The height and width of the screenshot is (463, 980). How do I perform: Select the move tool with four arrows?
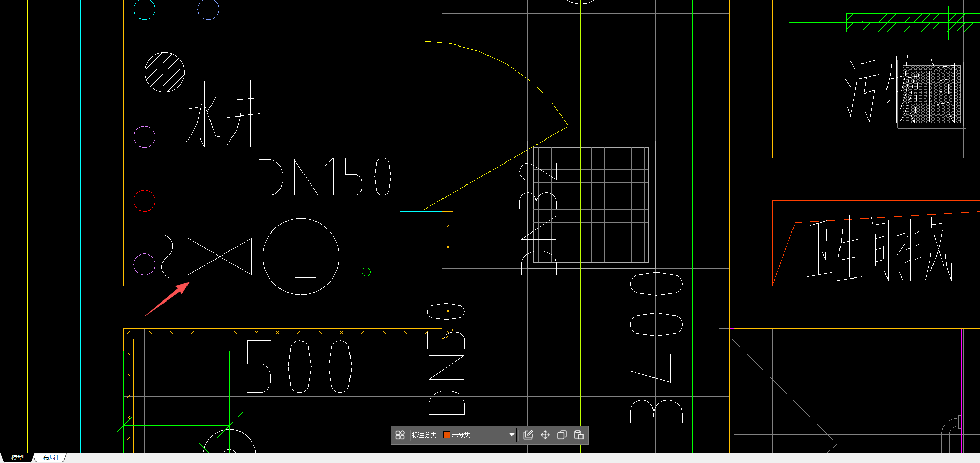(545, 435)
